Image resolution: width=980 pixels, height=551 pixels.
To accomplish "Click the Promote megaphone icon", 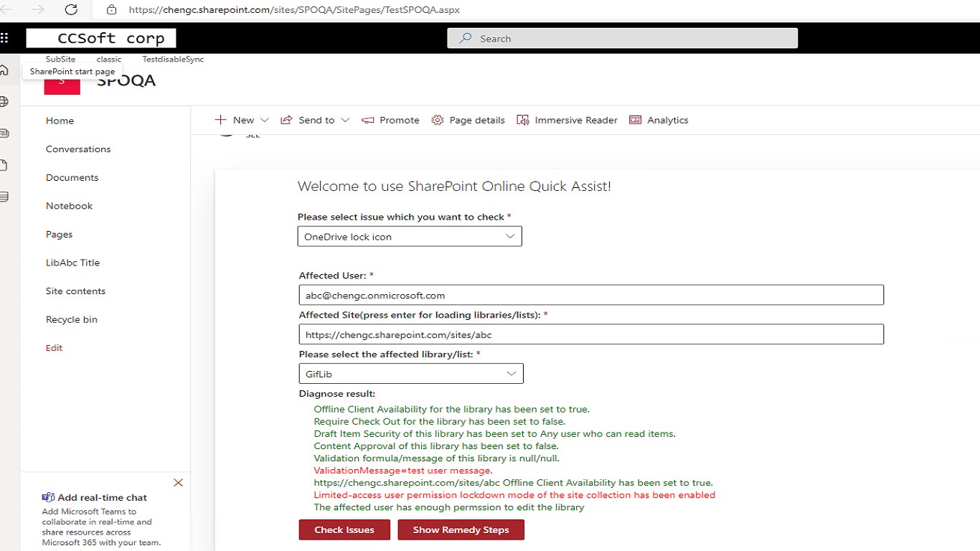I will [368, 120].
